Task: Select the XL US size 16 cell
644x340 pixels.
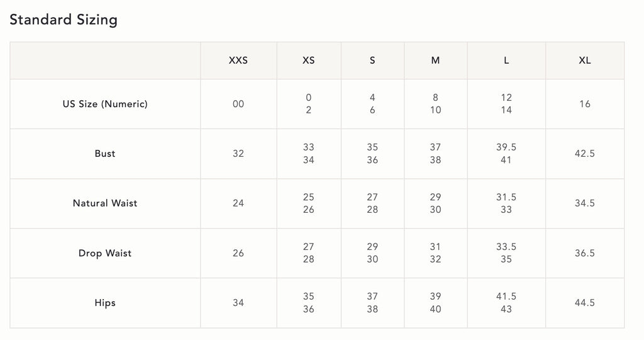Action: coord(584,104)
